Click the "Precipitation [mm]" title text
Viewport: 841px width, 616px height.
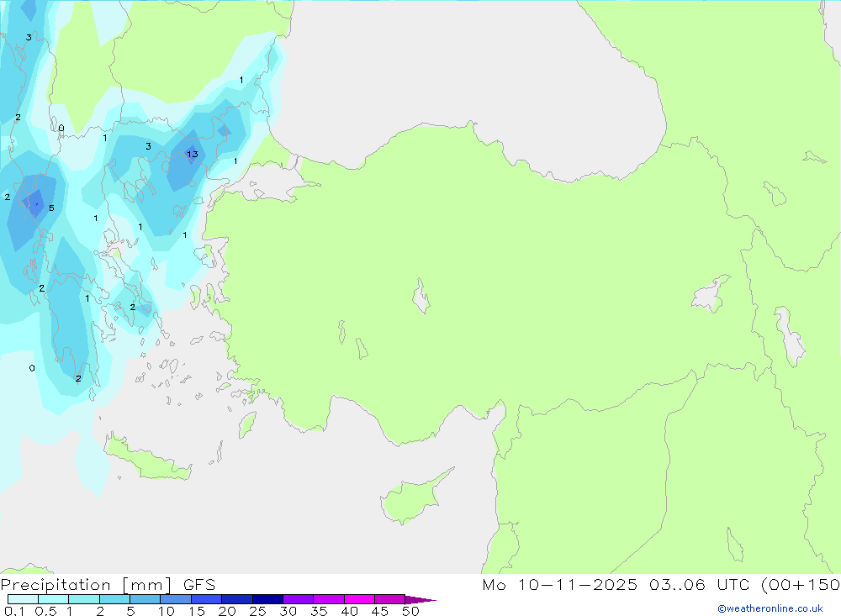pos(87,585)
